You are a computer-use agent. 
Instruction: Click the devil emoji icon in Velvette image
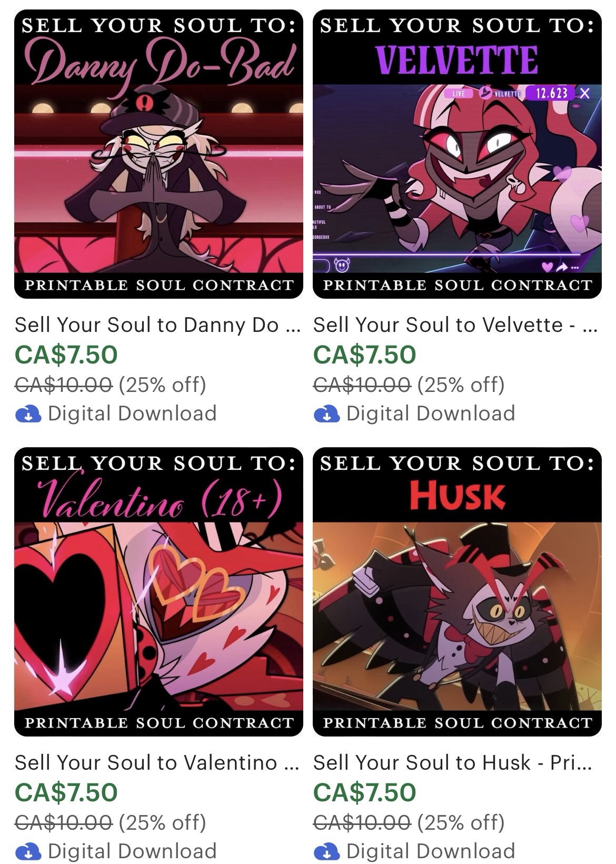342,265
